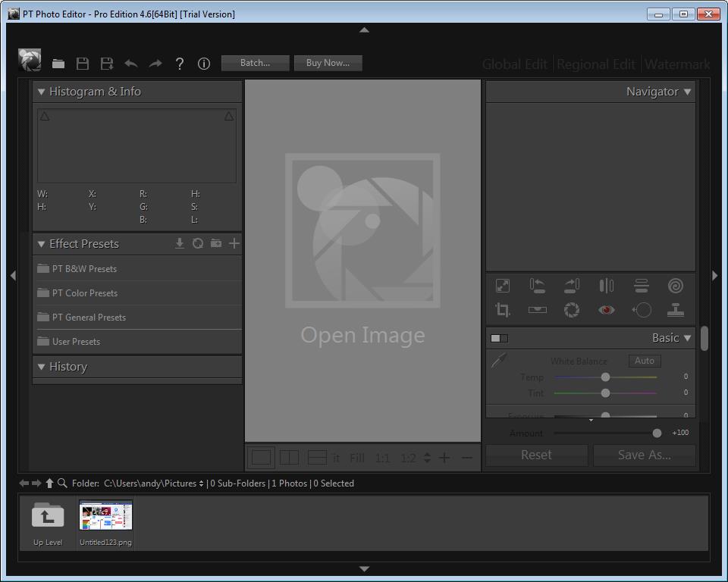Select the clone stamp tool icon

676,310
